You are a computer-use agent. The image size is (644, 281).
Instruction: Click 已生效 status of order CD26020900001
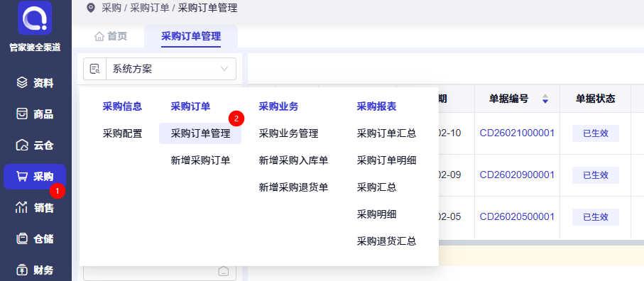pyautogui.click(x=596, y=175)
